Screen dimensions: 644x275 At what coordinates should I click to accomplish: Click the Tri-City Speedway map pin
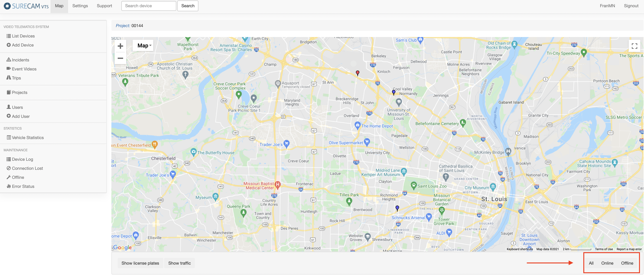click(x=584, y=53)
